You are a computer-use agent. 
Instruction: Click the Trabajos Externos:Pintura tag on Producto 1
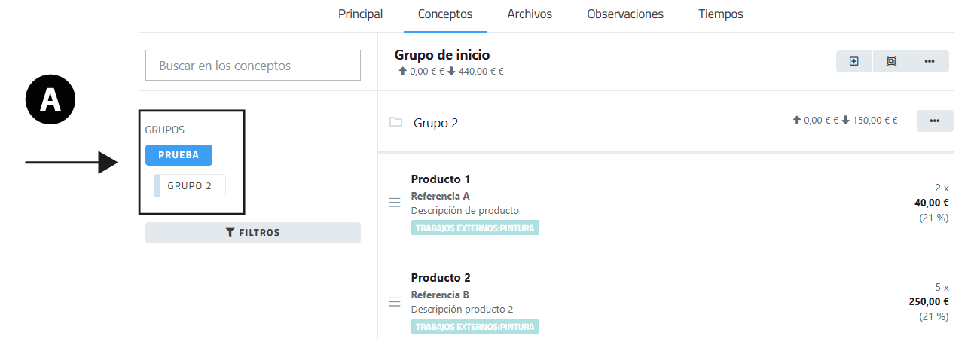click(475, 228)
